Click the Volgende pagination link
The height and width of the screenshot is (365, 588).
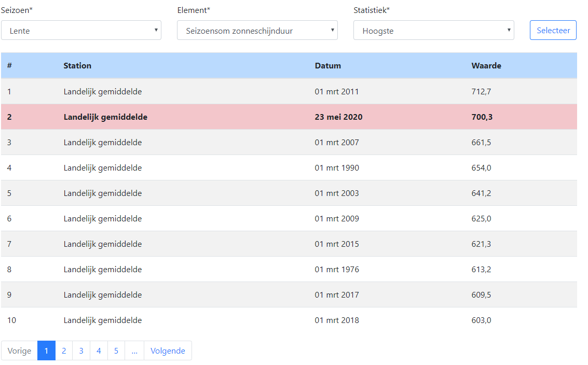point(168,350)
